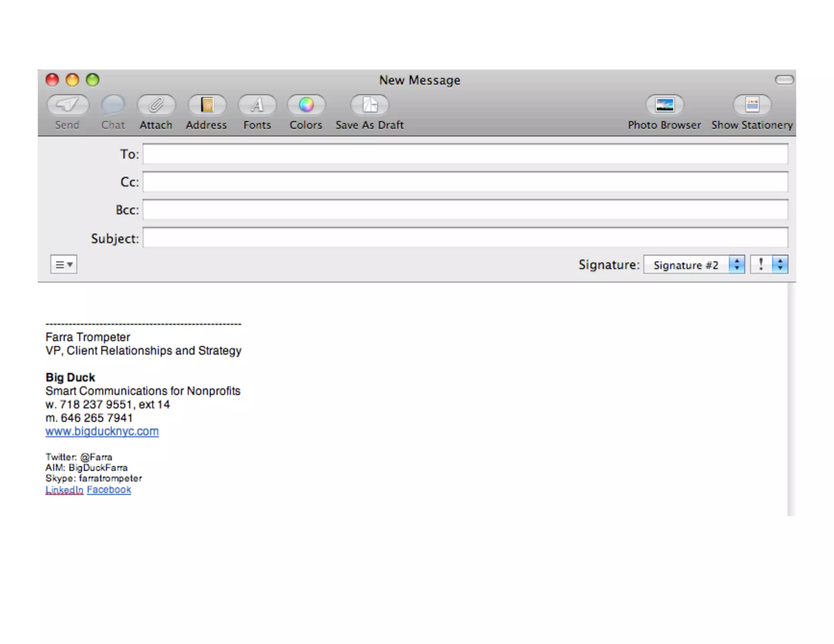Viewport: 834px width, 644px height.
Task: Open the Photo Browser
Action: tap(665, 105)
